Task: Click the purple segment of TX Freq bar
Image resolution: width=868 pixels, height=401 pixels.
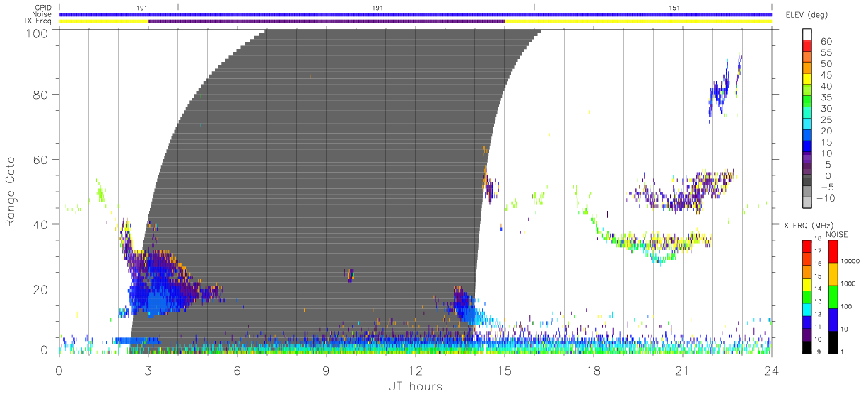Action: (x=327, y=21)
